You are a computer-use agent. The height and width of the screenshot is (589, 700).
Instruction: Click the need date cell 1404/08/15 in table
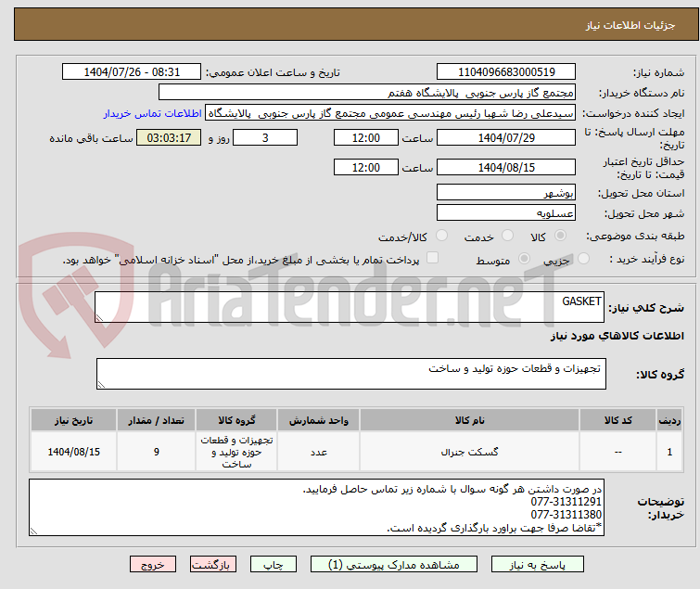(73, 452)
